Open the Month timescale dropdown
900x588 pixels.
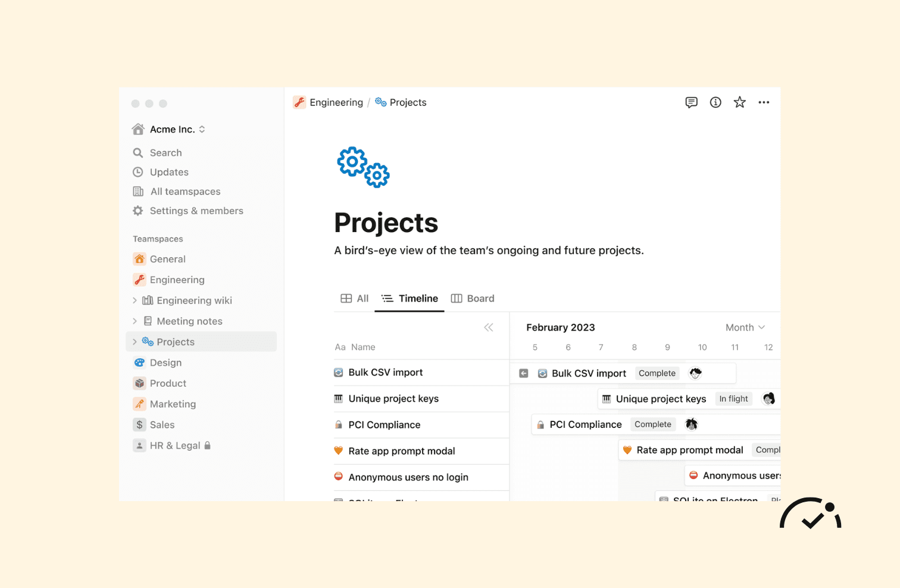point(745,327)
